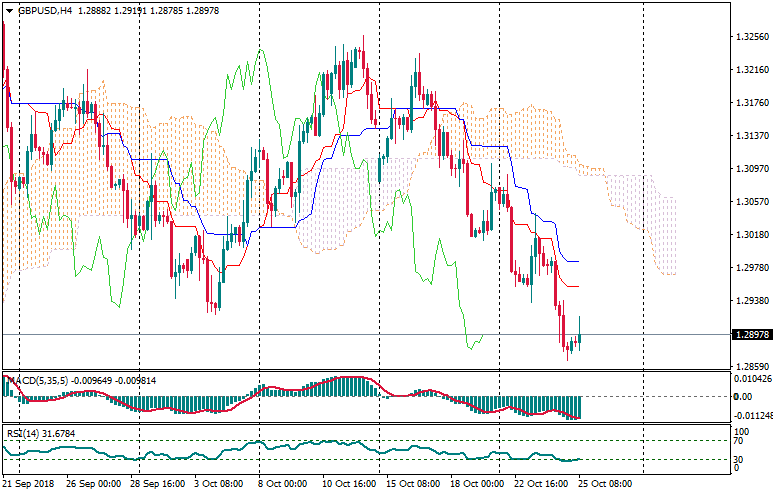Click the triangle arrow beside GBPUSD,H4

click(10, 10)
